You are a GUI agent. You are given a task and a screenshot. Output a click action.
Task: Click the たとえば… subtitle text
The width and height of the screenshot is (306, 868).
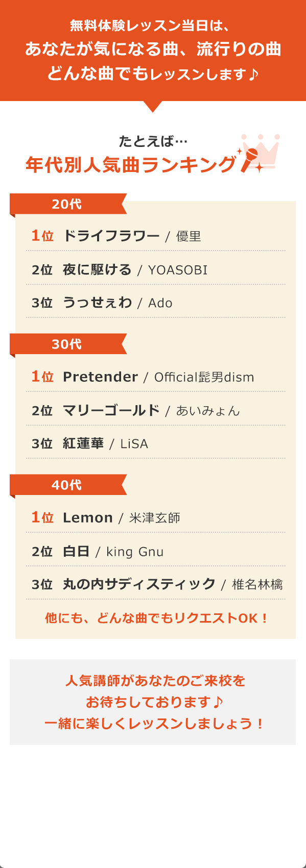(153, 141)
